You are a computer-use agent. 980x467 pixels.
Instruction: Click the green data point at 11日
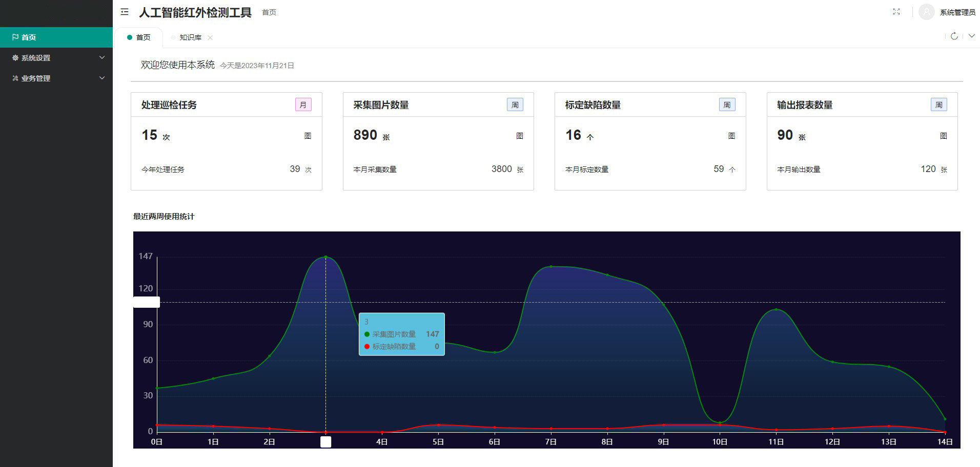776,309
